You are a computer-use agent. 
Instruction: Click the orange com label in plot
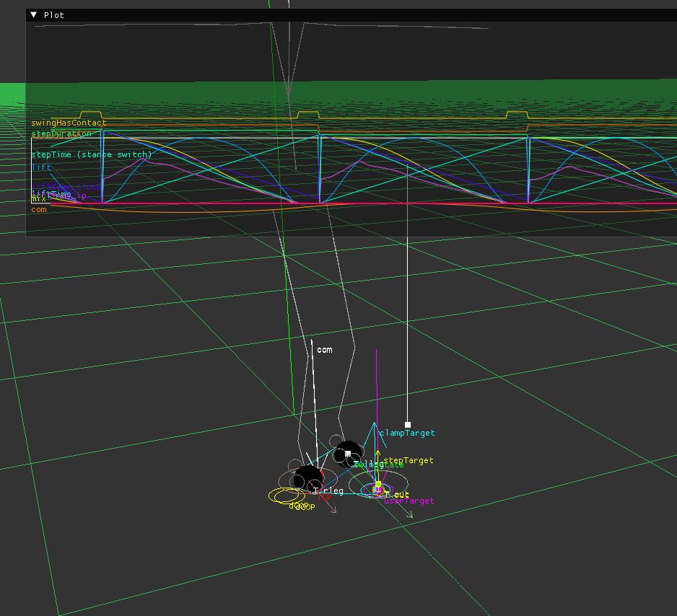click(x=39, y=210)
